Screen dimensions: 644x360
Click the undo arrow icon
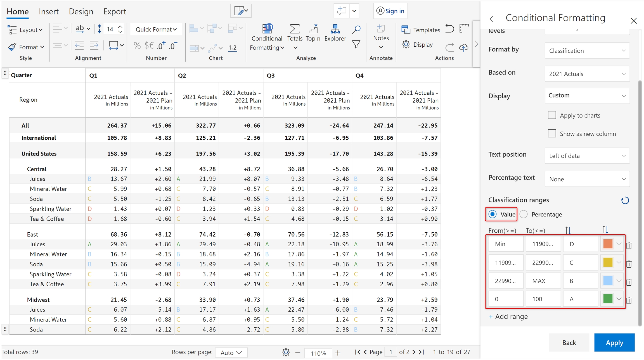pos(449,29)
